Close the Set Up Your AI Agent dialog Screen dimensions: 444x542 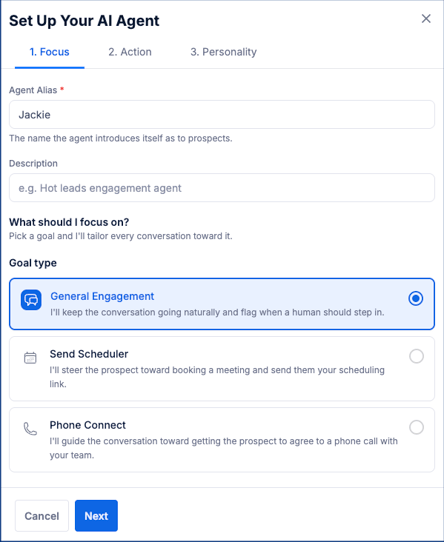coord(426,19)
